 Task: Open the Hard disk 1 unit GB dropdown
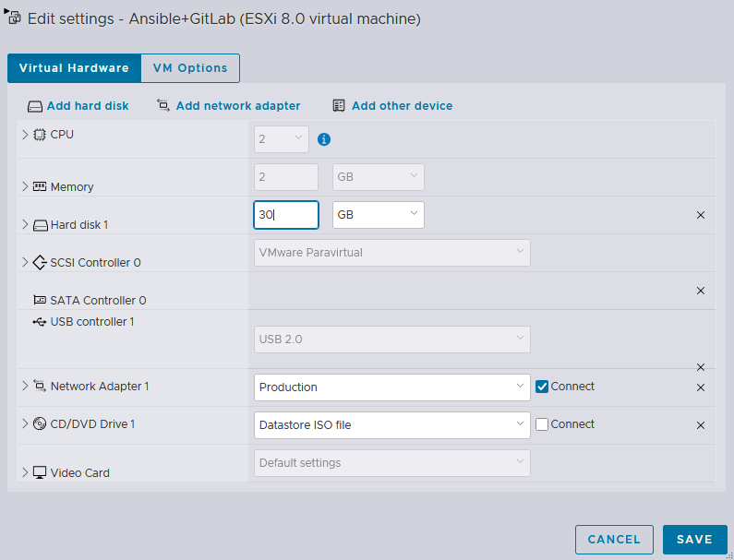pos(379,215)
